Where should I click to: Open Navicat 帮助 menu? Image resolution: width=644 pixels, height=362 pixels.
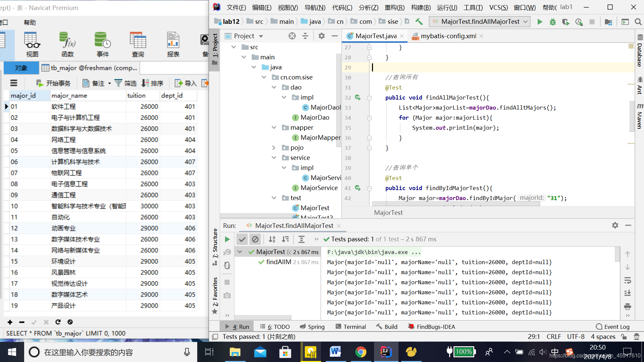(30, 22)
